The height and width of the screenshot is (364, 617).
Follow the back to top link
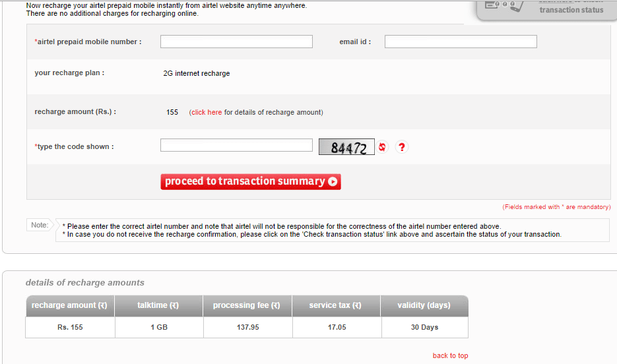[450, 355]
